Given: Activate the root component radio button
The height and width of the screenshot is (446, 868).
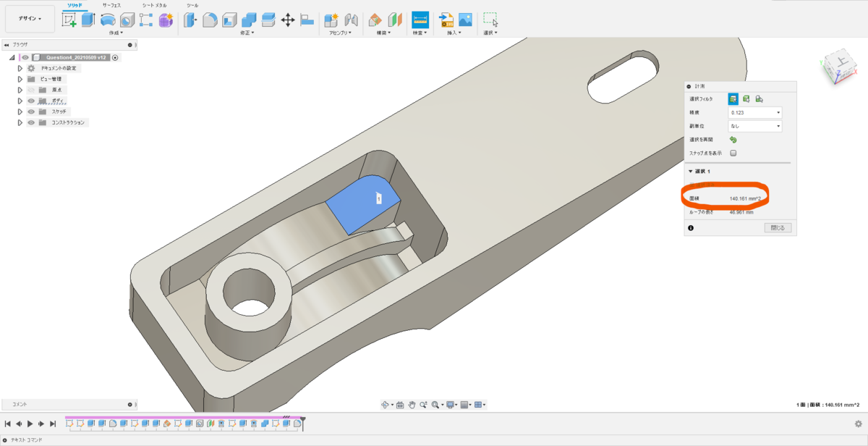Looking at the screenshot, I should pos(115,57).
